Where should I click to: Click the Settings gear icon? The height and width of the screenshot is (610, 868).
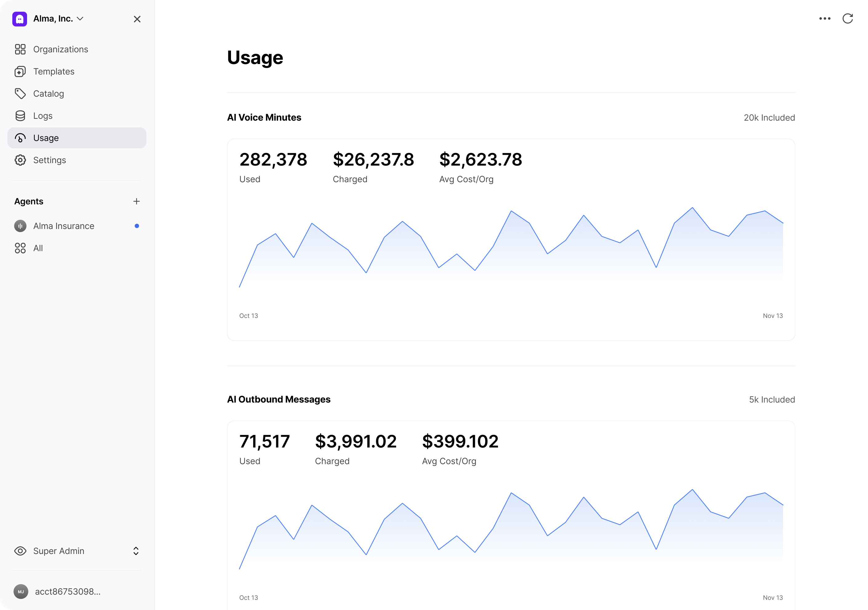(x=20, y=160)
